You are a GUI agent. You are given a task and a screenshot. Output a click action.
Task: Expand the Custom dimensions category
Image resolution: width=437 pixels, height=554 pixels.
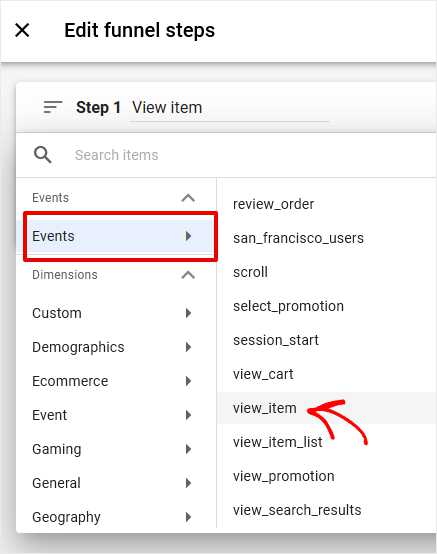pos(111,313)
